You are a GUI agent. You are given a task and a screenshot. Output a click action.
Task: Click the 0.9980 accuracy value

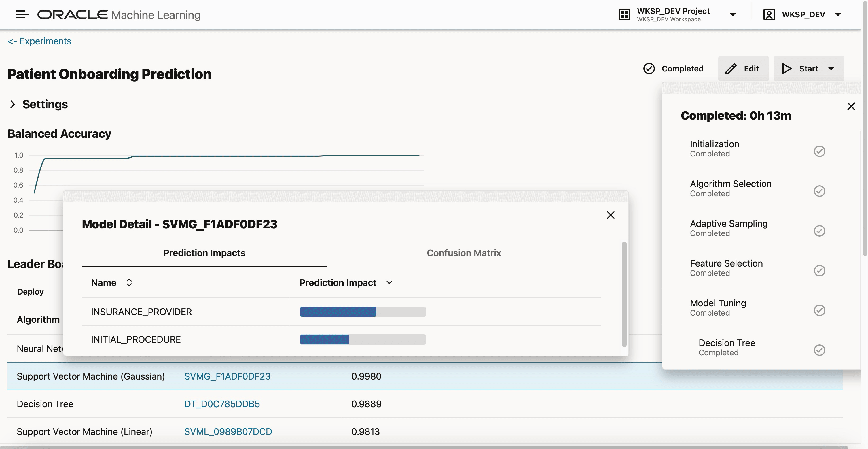pos(366,376)
